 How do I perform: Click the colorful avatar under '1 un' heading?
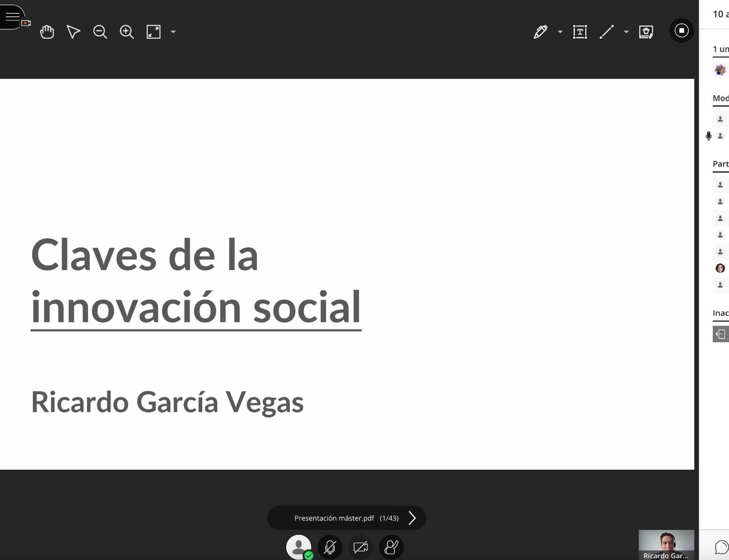720,70
